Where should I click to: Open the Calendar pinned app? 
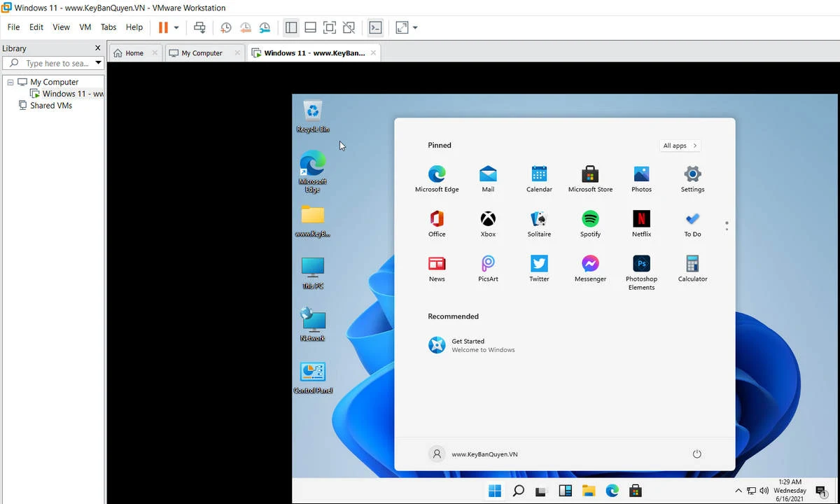point(539,179)
